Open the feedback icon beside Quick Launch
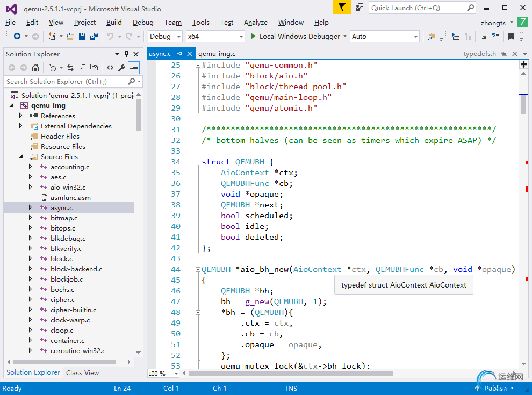Screen dimensions: 532x395 (x=360, y=8)
